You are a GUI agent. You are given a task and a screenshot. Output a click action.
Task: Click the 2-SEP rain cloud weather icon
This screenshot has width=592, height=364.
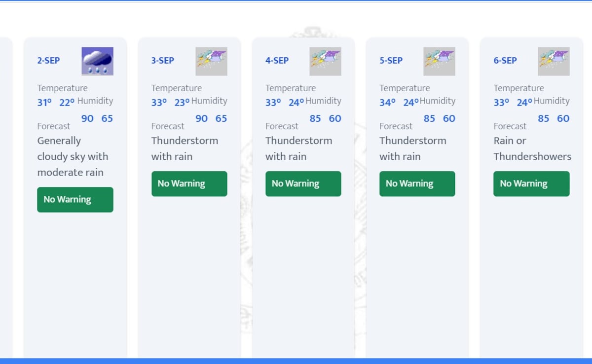pyautogui.click(x=97, y=61)
